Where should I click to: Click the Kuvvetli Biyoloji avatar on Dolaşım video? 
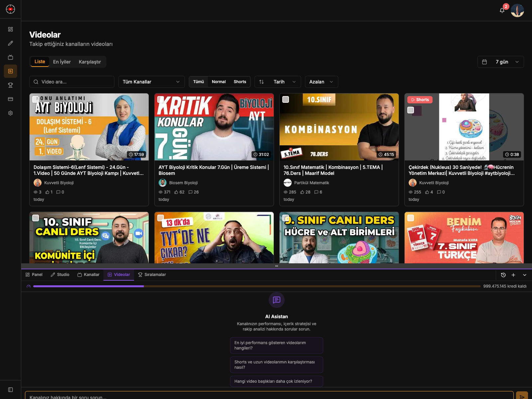[38, 183]
